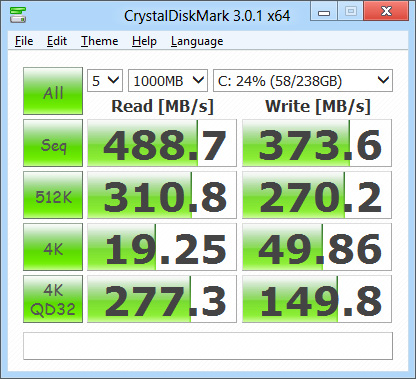Click the Read [MB/s] column header
This screenshot has width=416, height=379.
coord(162,107)
